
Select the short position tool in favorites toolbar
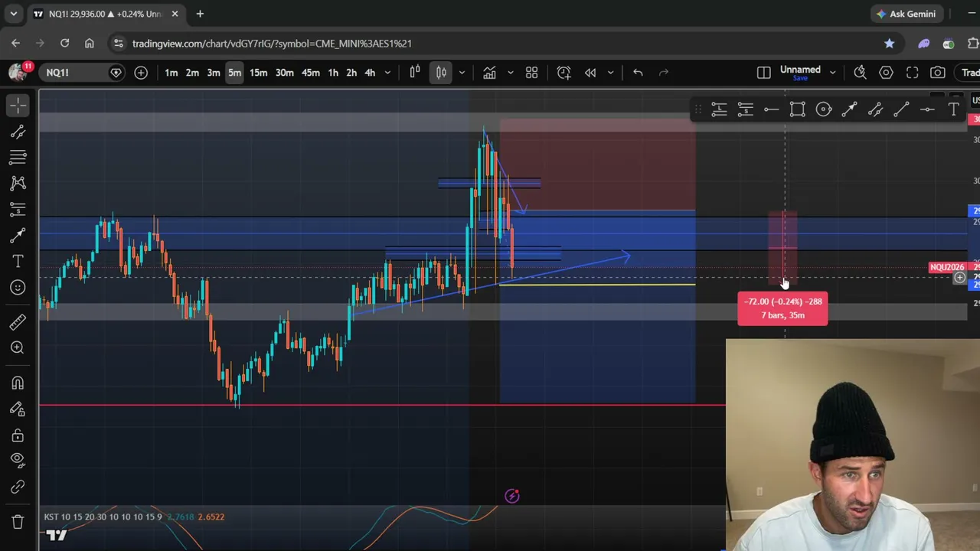(x=745, y=110)
